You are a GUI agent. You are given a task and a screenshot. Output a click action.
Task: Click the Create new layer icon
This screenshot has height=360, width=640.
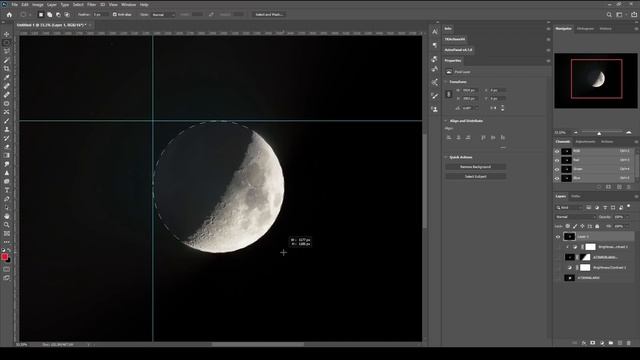620,343
